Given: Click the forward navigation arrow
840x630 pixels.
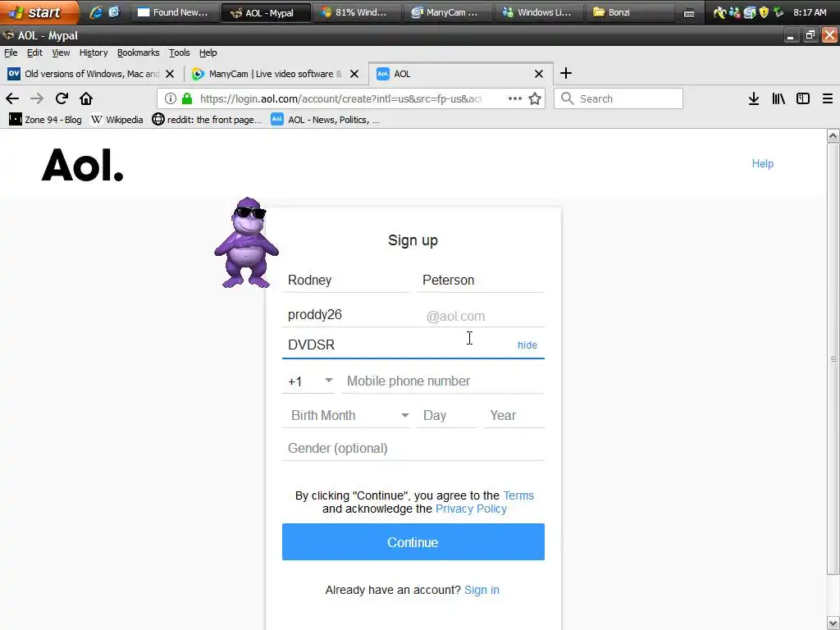Looking at the screenshot, I should click(x=37, y=98).
